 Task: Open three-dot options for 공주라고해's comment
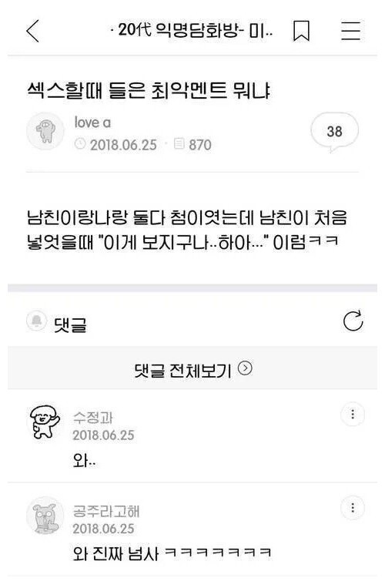pos(353,508)
